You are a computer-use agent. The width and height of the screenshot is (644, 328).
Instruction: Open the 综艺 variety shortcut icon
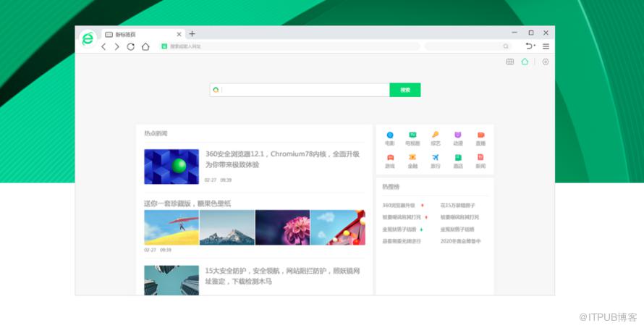click(436, 135)
